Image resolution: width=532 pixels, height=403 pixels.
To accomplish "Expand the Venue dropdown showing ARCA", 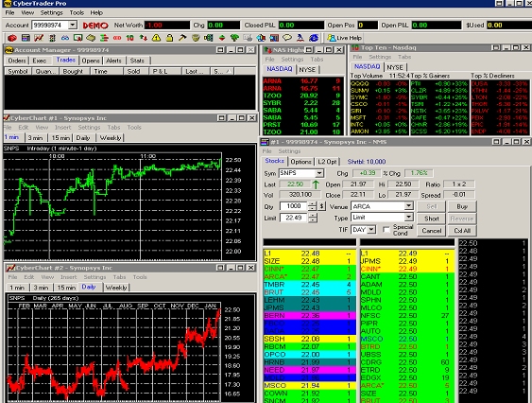I will (x=408, y=205).
